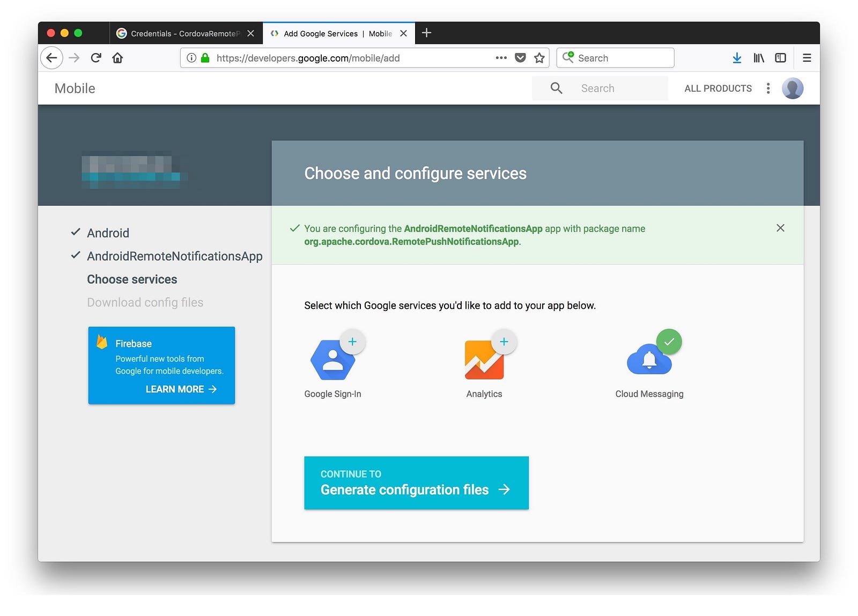The image size is (858, 616).
Task: Close the Credentials tab
Action: click(250, 33)
